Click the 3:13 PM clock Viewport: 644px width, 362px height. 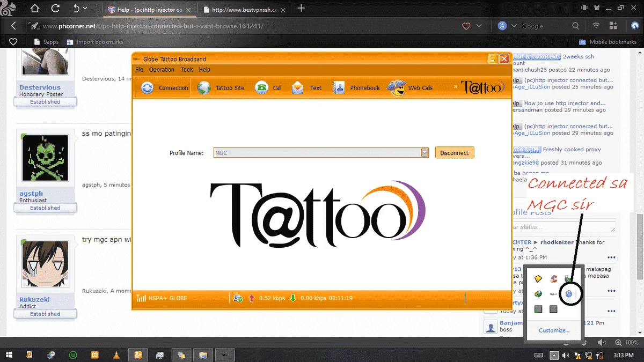pos(623,356)
